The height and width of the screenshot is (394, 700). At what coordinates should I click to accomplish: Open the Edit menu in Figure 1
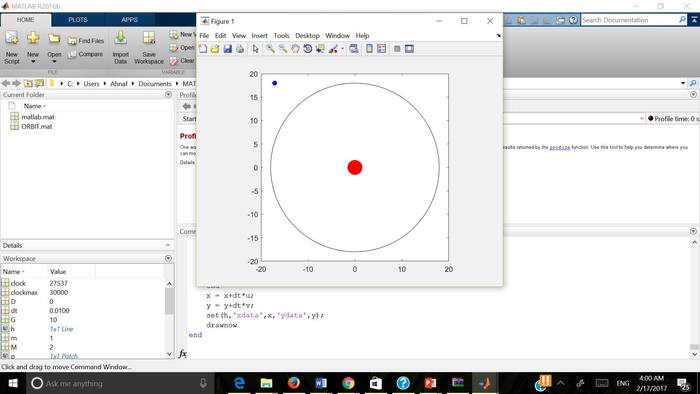tap(221, 36)
